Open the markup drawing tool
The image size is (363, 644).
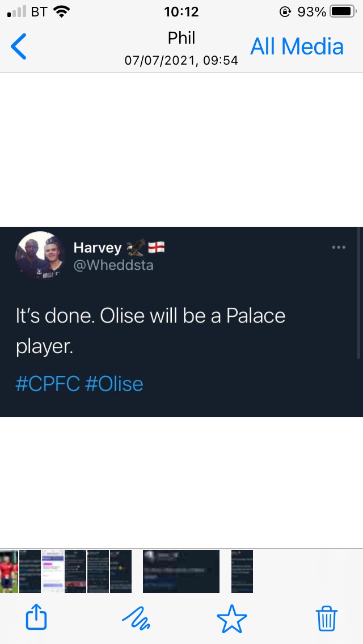tap(136, 617)
